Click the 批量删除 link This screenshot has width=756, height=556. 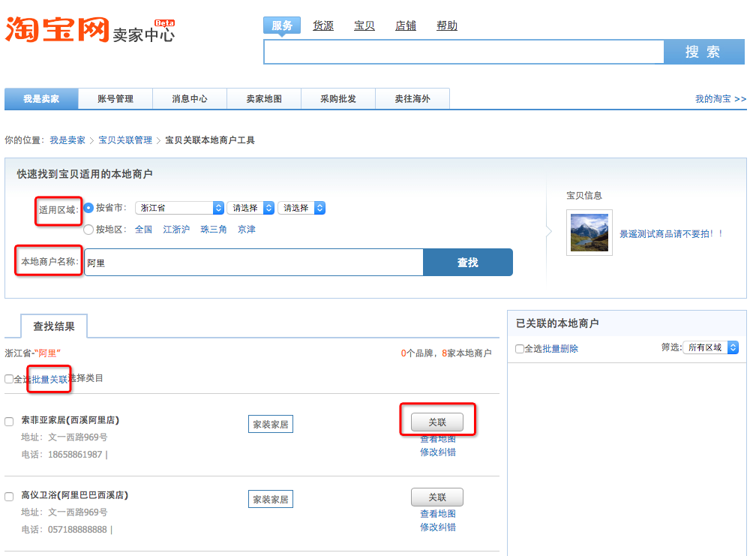[560, 349]
